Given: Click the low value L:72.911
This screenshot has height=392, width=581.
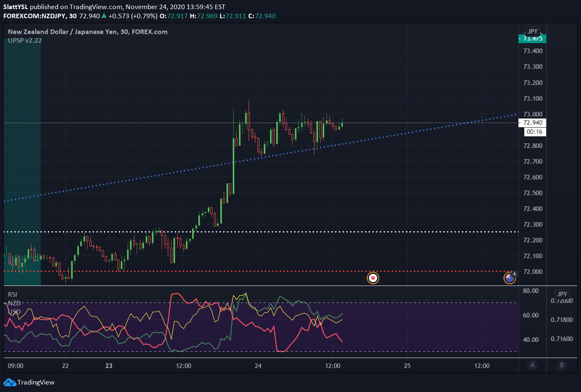Looking at the screenshot, I should point(233,16).
